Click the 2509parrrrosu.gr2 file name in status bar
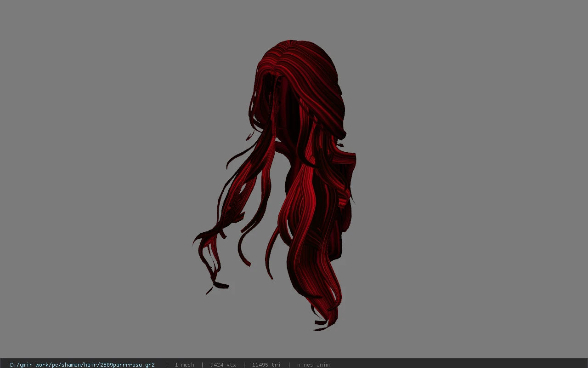 [x=127, y=365]
